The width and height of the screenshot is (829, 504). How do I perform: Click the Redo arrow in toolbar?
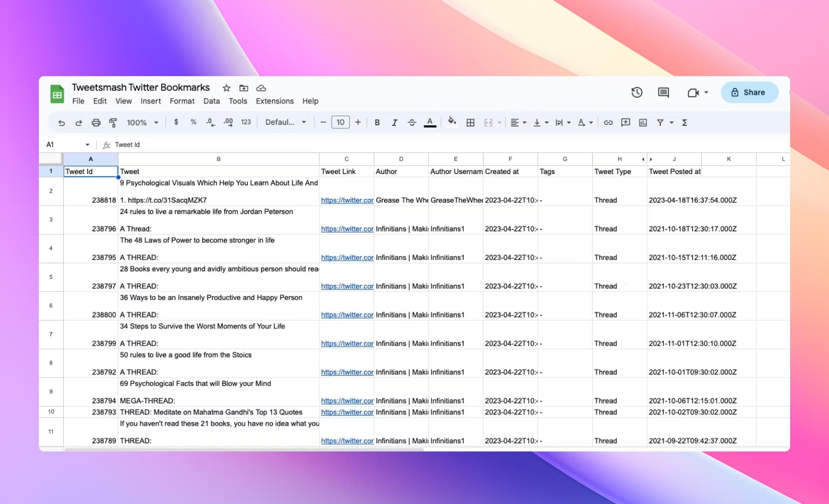pos(79,123)
